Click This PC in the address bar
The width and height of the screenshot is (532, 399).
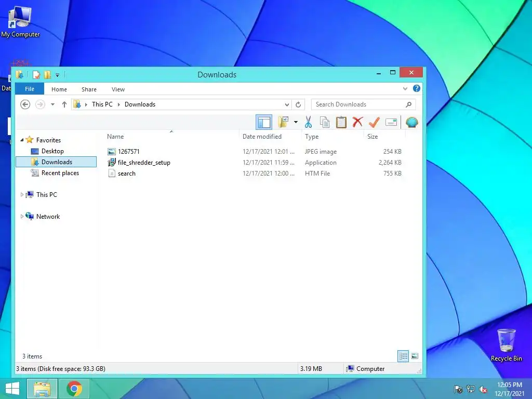click(x=102, y=104)
